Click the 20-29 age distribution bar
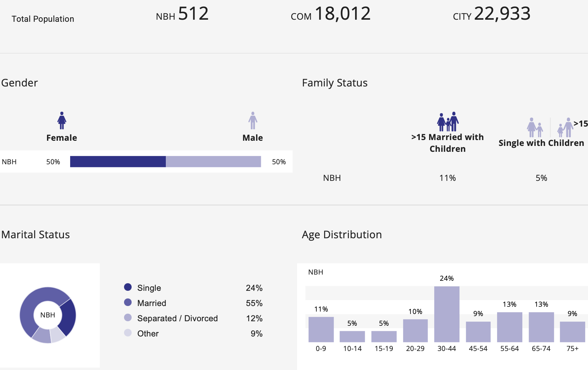 coord(415,330)
